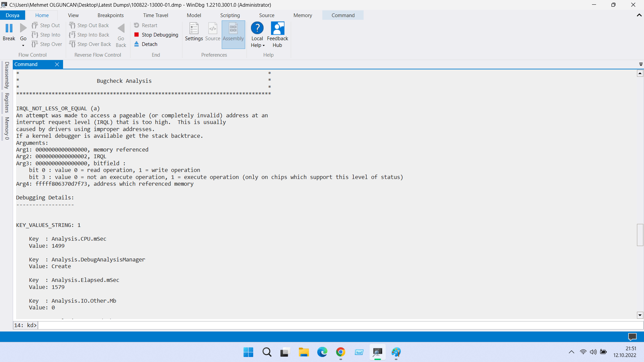This screenshot has height=362, width=644.
Task: Open Feedback Hub icon
Action: [x=277, y=29]
